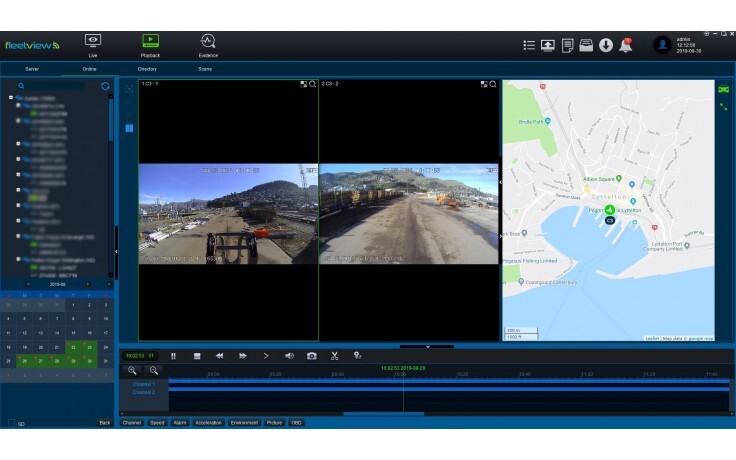Switch to the Server tab
The image size is (736, 460).
click(x=32, y=69)
